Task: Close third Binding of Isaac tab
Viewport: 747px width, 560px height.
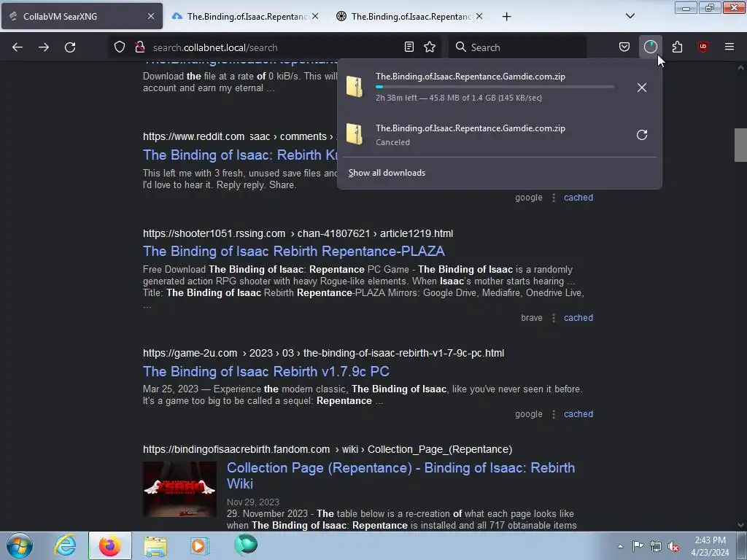Action: (479, 16)
